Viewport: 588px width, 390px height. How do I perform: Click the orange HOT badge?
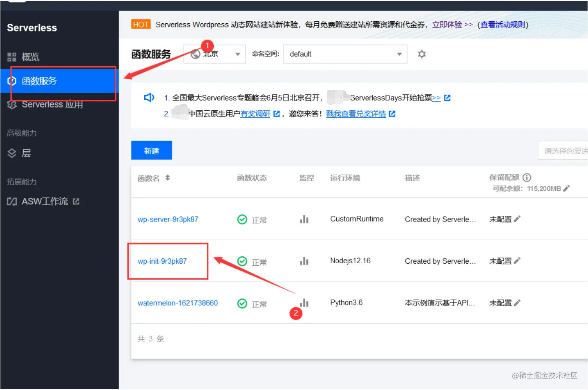(x=141, y=25)
